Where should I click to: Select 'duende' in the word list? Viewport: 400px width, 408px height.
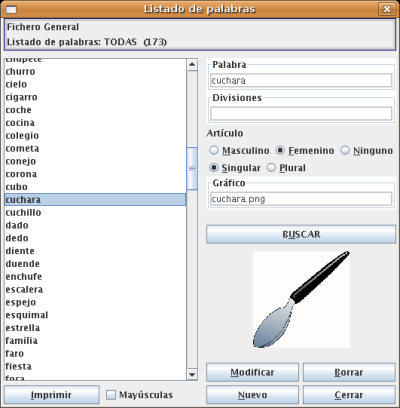95,264
